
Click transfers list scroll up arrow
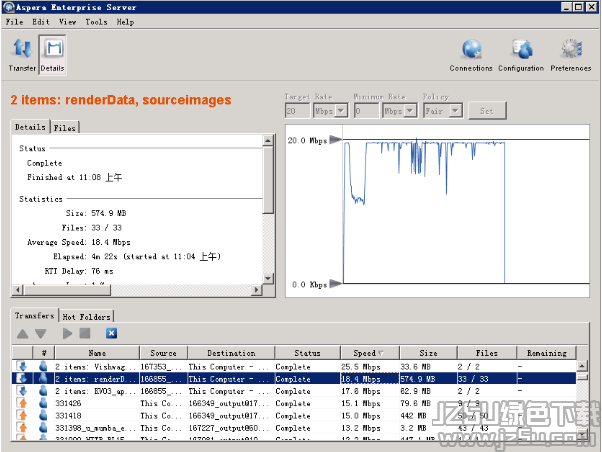582,366
